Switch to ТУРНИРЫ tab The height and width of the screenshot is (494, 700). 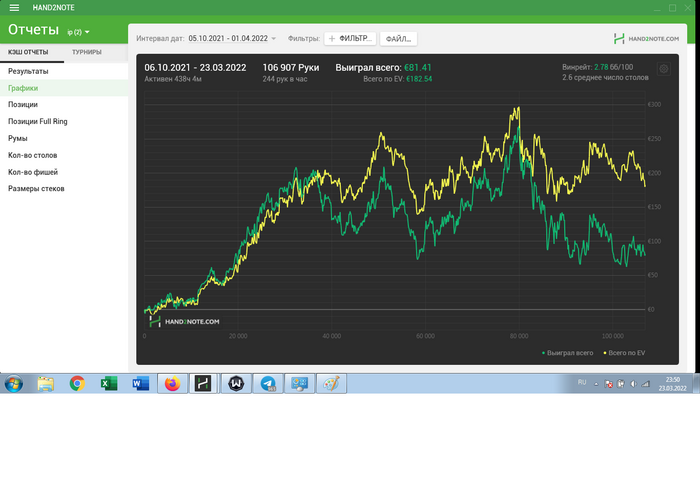pos(87,52)
